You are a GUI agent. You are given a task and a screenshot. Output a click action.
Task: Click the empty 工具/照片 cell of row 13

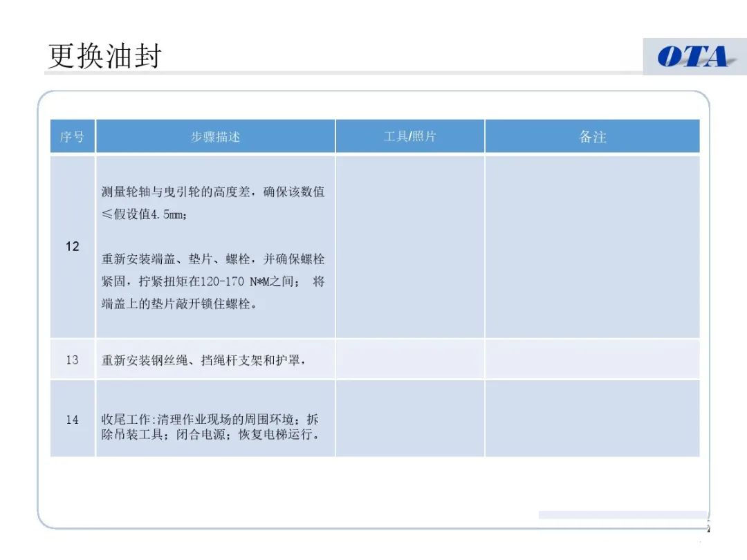click(409, 360)
